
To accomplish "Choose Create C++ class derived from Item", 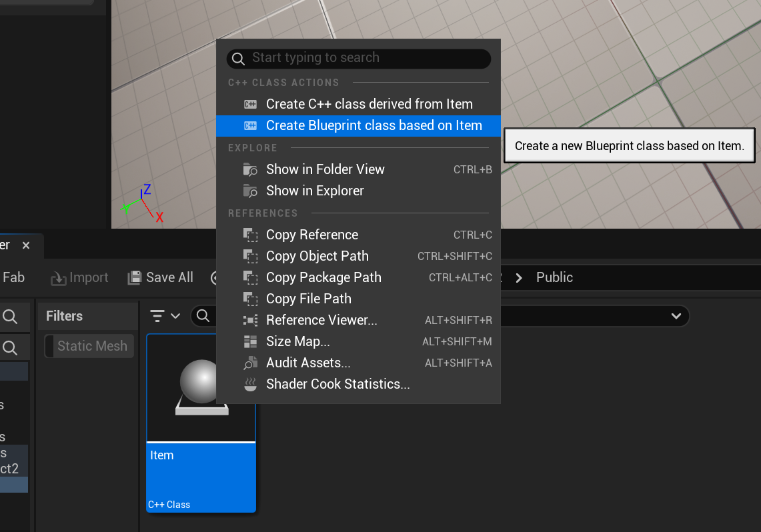I will tap(358, 104).
